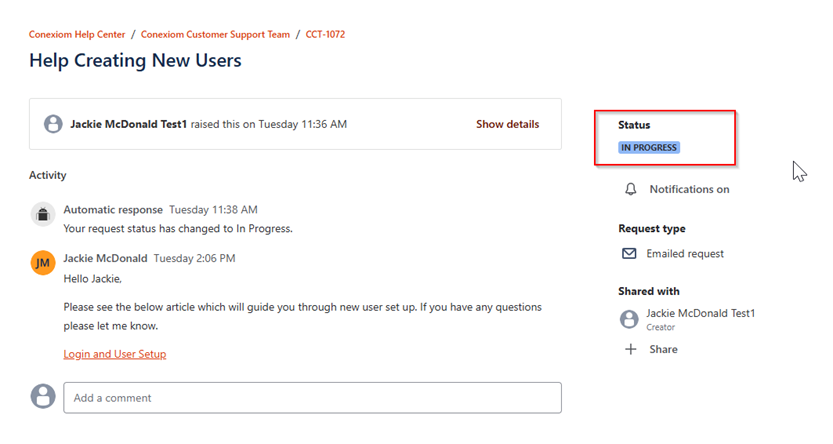Click the In Progress status badge
Image resolution: width=833 pixels, height=444 pixels.
click(x=649, y=148)
